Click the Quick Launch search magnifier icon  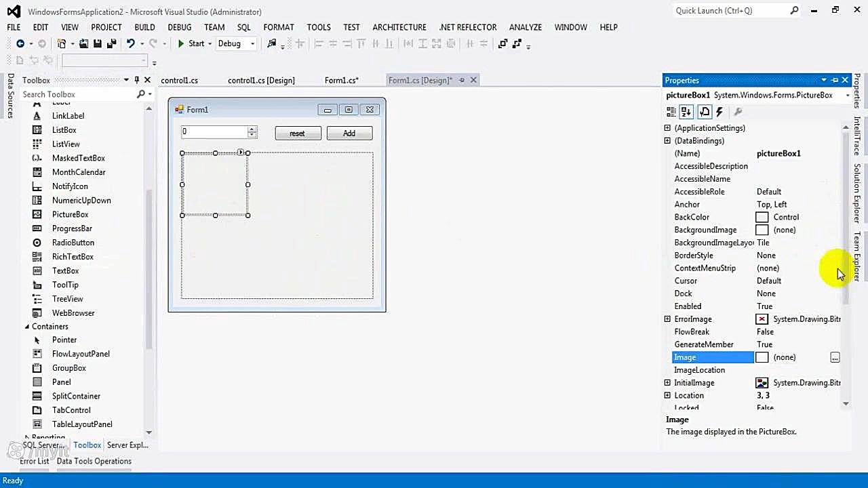click(x=794, y=11)
